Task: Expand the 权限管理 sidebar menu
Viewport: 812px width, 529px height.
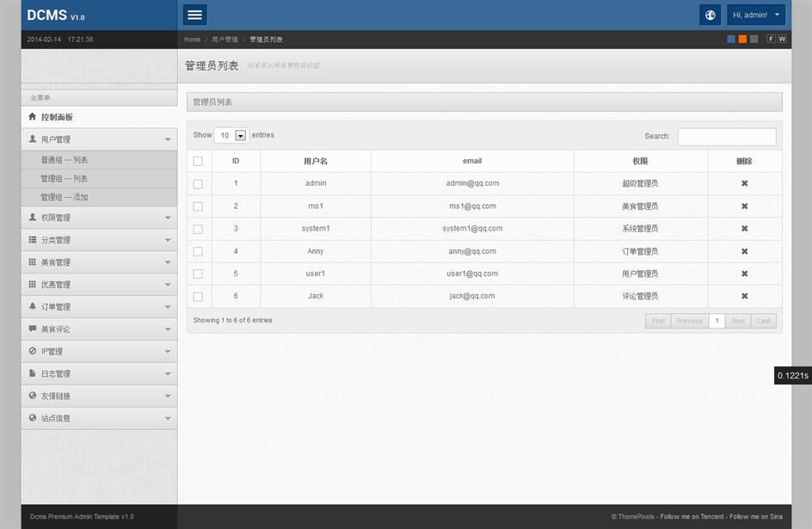Action: click(x=99, y=218)
